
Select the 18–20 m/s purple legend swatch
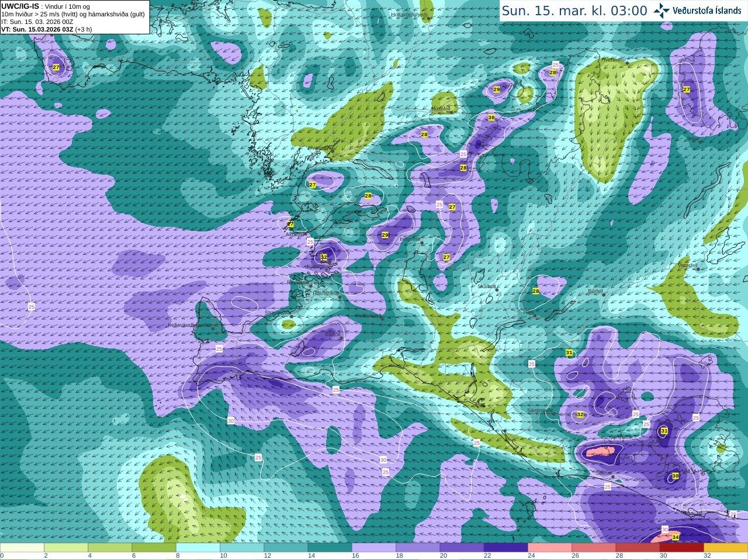(418, 548)
